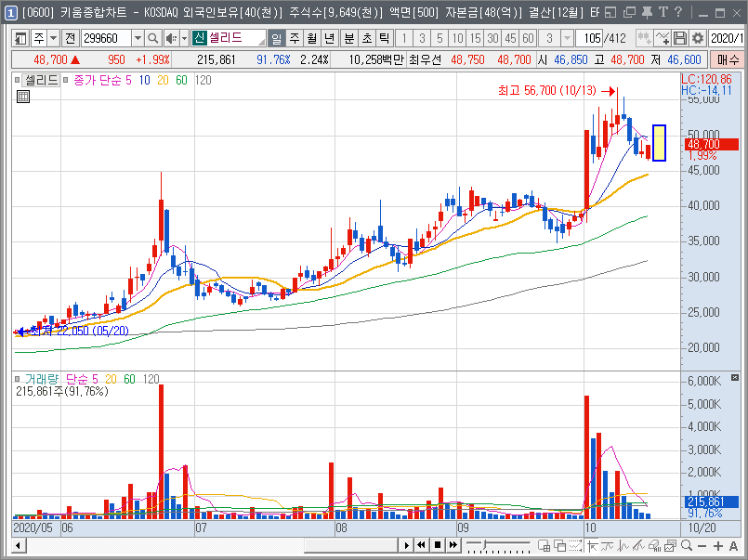The width and height of the screenshot is (748, 560).
Task: Click scroll left arrow at bottom
Action: point(19,545)
